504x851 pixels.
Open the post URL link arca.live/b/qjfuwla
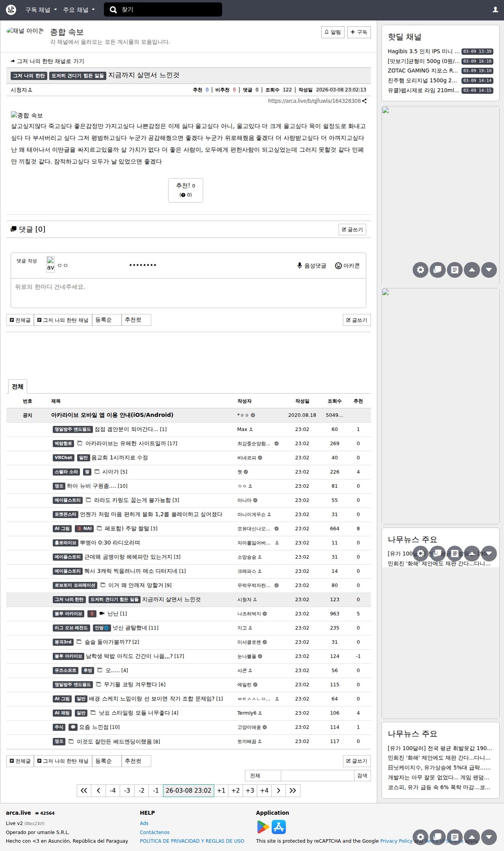point(314,101)
